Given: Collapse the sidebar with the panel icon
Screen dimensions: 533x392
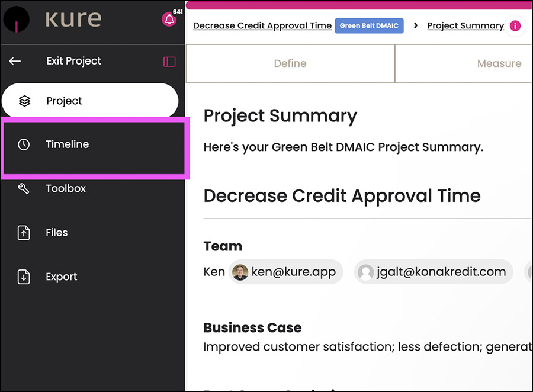Looking at the screenshot, I should click(x=169, y=62).
